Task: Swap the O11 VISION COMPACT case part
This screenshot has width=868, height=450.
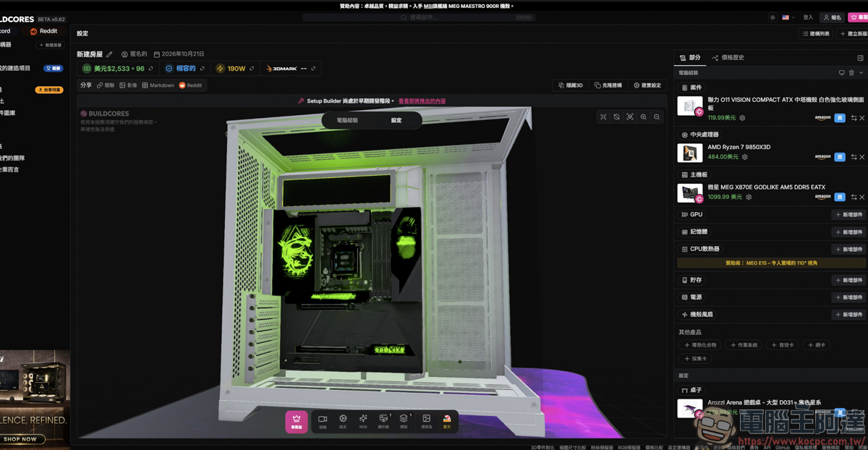Action: [x=854, y=118]
